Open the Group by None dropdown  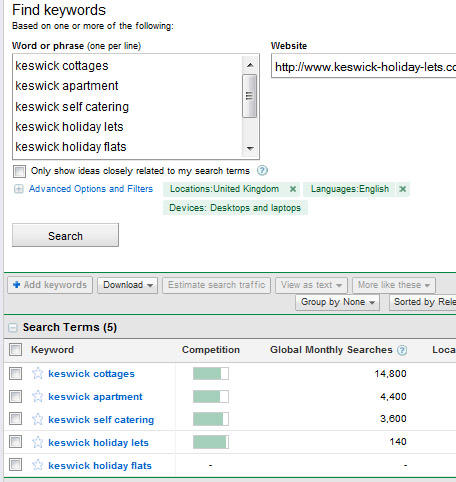(337, 302)
